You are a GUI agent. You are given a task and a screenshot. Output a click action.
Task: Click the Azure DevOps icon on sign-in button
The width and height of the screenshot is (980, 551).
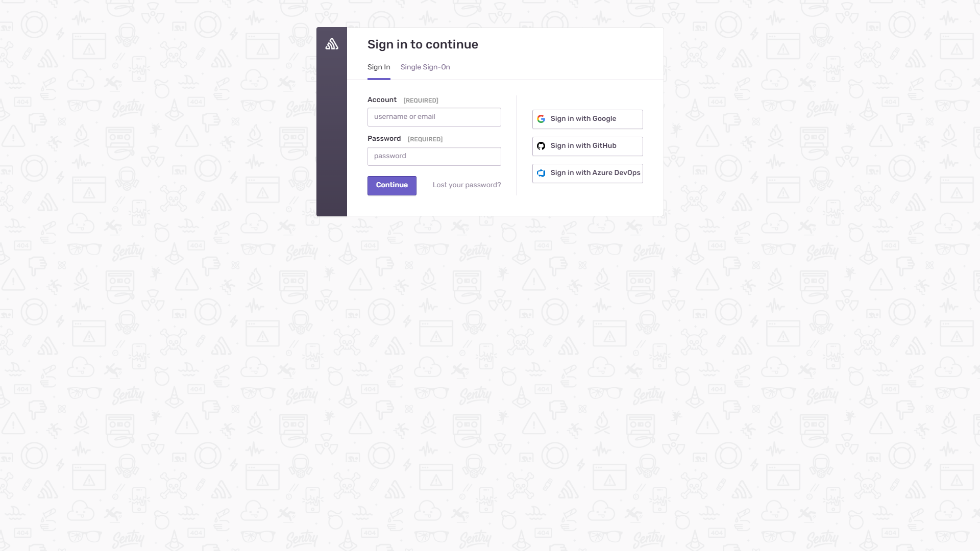541,173
